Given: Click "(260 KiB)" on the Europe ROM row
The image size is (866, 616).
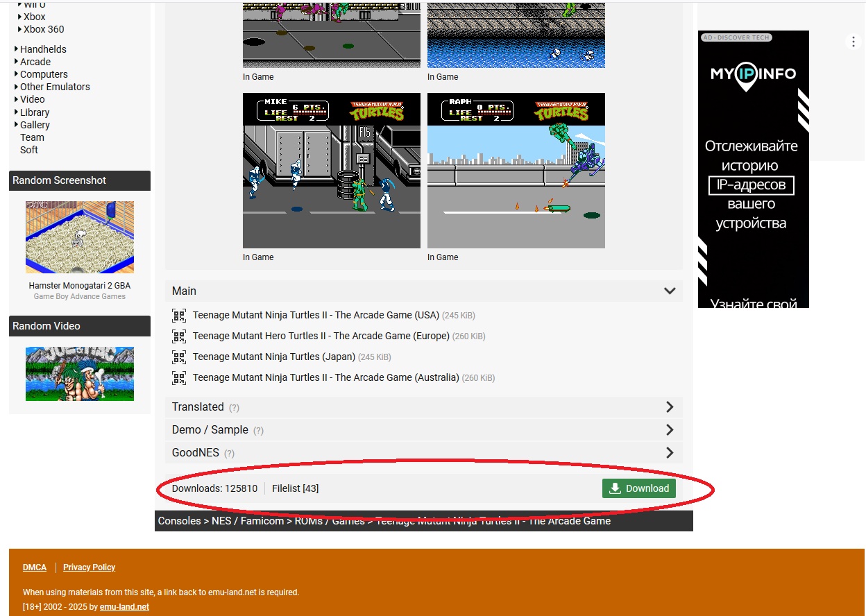Looking at the screenshot, I should coord(469,336).
